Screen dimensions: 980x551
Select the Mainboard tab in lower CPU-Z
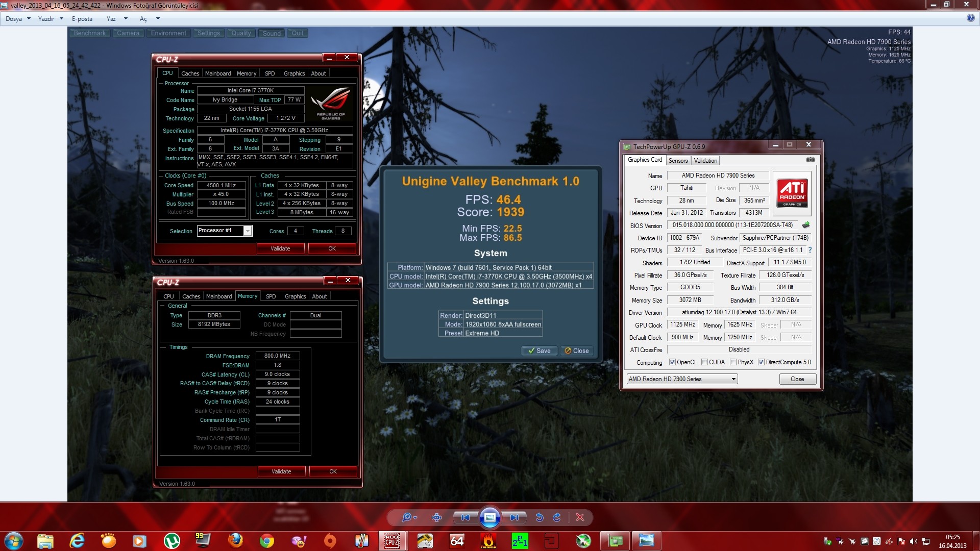coord(219,296)
